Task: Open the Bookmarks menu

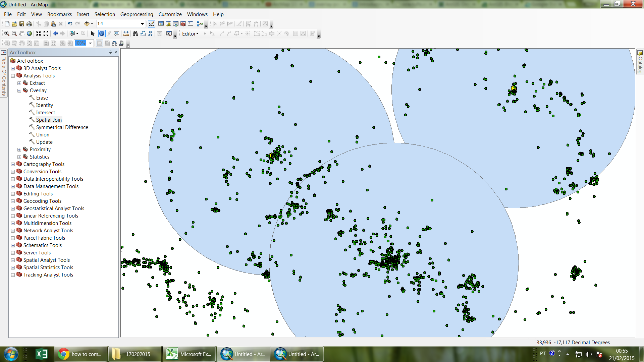Action: (x=59, y=14)
